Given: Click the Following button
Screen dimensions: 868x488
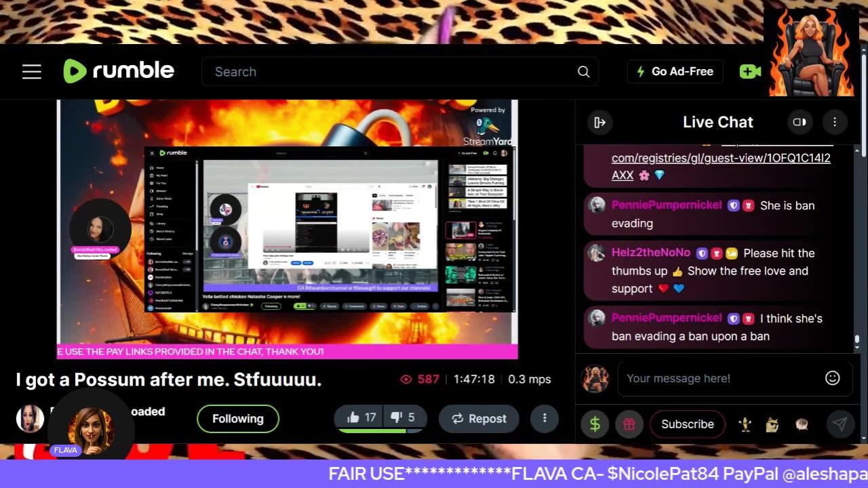Looking at the screenshot, I should (x=238, y=419).
